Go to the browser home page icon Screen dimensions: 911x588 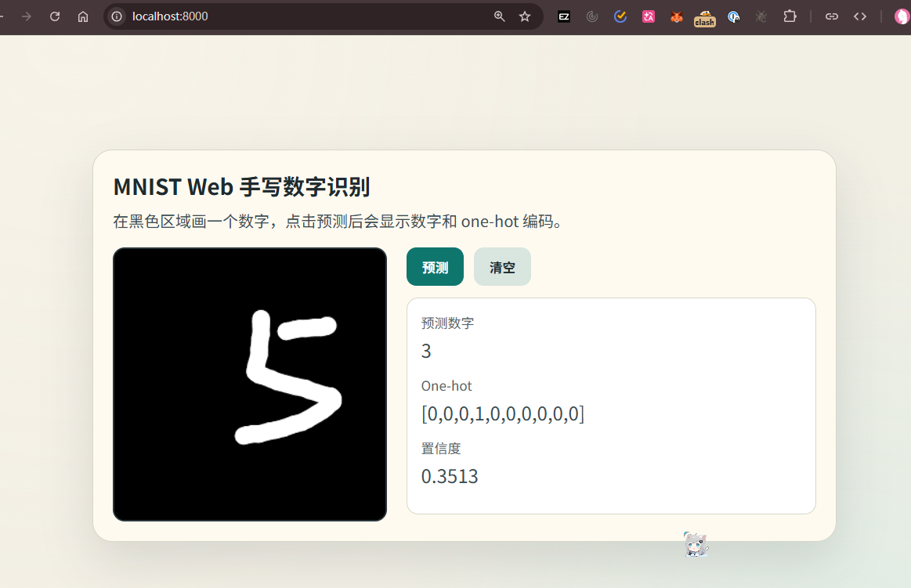(x=83, y=16)
